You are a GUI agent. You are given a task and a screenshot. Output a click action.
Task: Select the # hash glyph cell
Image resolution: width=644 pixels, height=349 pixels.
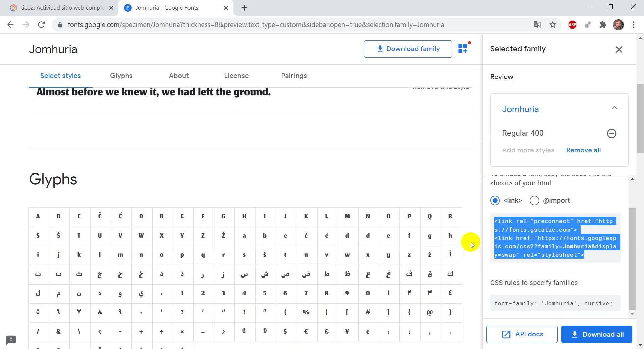(368, 312)
